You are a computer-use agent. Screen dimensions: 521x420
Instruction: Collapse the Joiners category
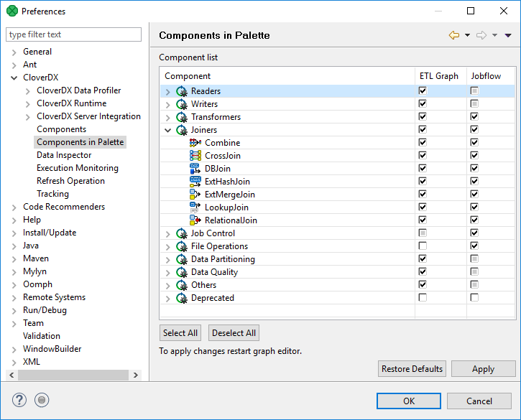(168, 130)
